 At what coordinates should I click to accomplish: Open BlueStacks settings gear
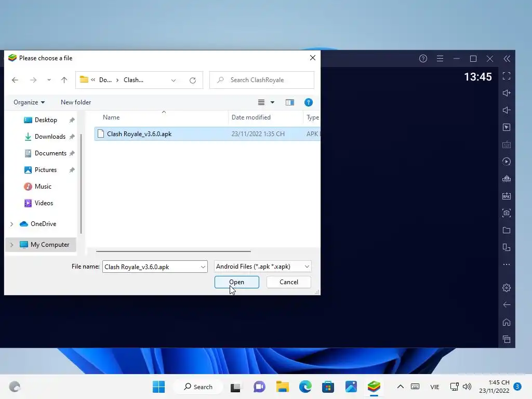coord(506,288)
